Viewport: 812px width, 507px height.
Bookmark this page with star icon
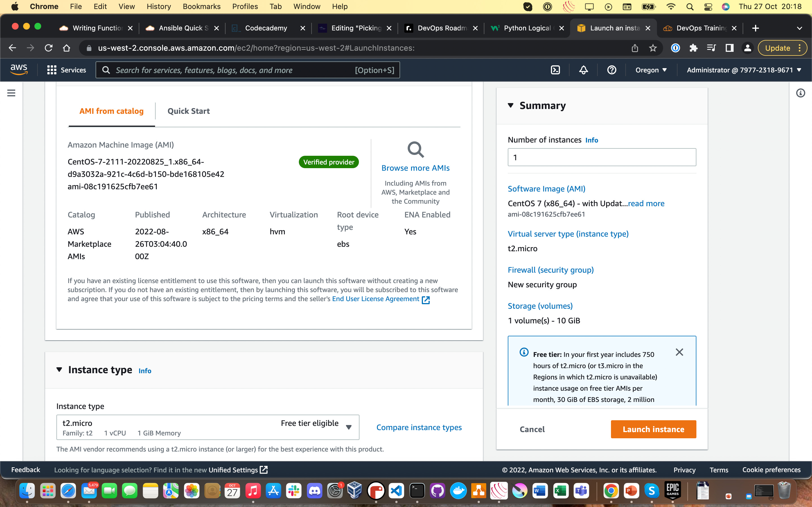point(653,48)
